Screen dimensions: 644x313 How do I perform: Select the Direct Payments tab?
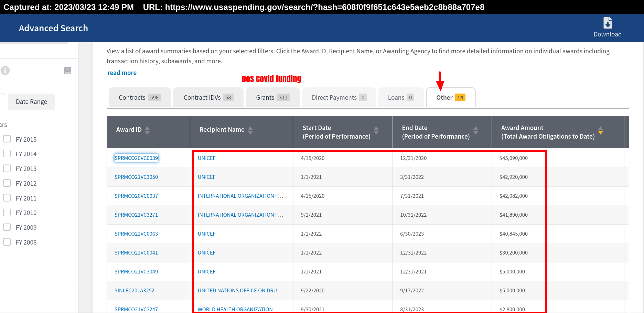(x=339, y=97)
